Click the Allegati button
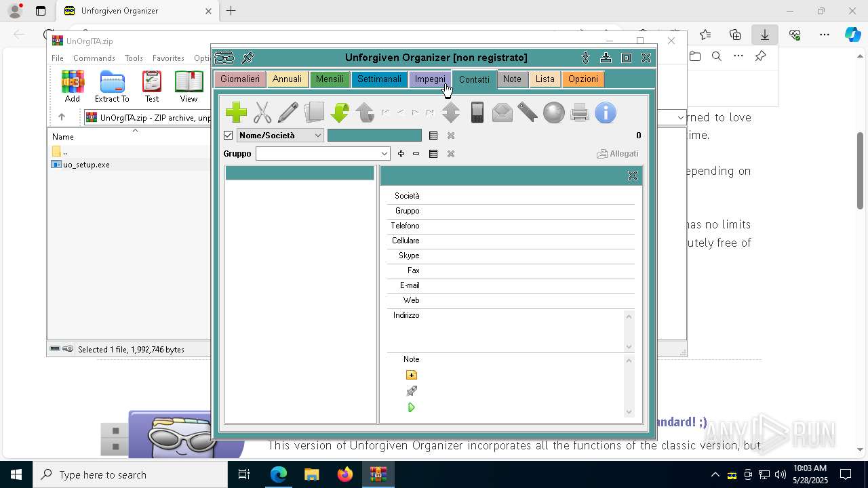 tap(618, 154)
